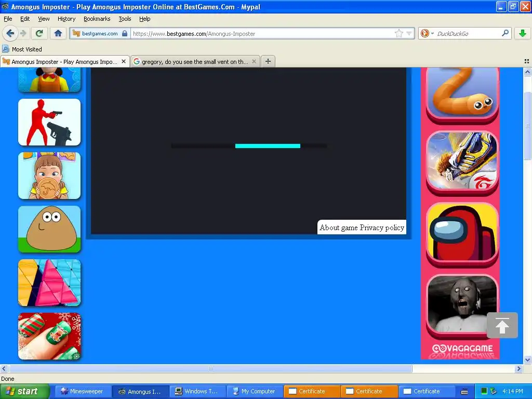This screenshot has width=532, height=399.
Task: Open the Edit menu
Action: [x=25, y=19]
